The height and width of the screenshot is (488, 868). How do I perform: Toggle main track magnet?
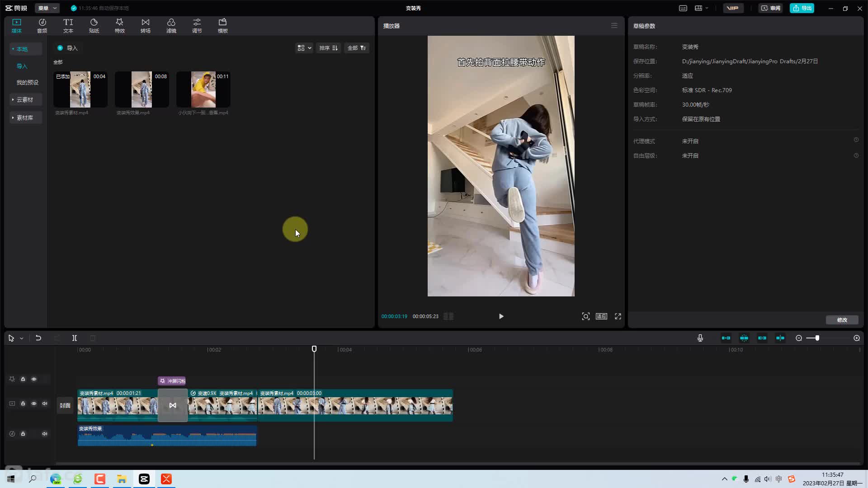coord(726,338)
